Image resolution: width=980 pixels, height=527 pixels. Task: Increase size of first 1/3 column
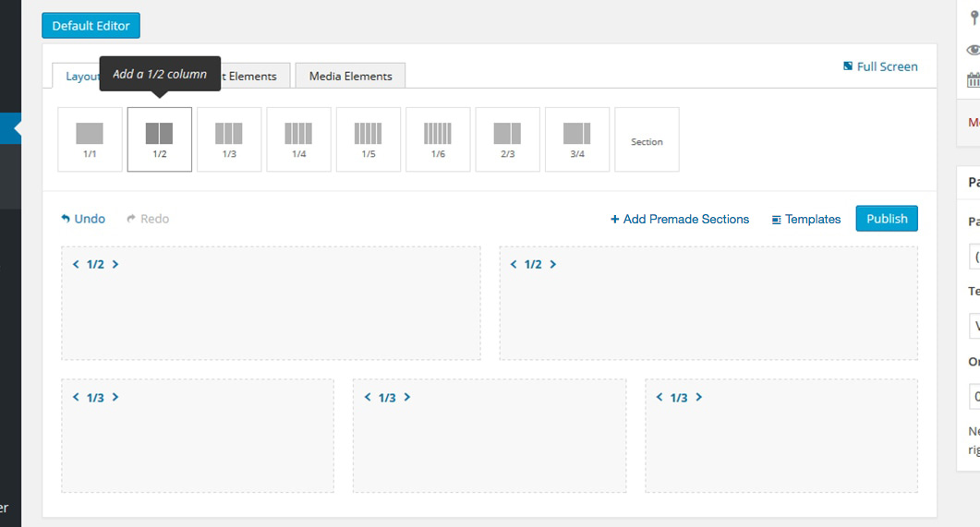[x=115, y=397]
